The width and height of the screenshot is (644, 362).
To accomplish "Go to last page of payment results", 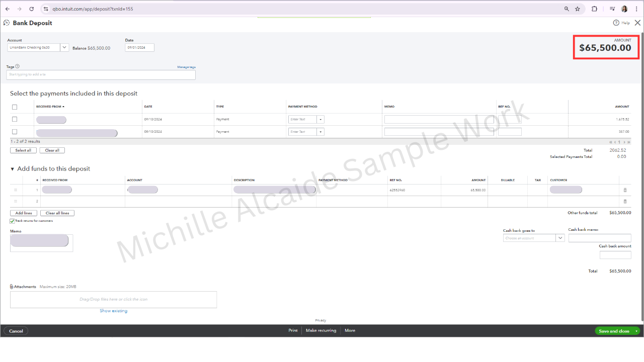I will (x=628, y=142).
